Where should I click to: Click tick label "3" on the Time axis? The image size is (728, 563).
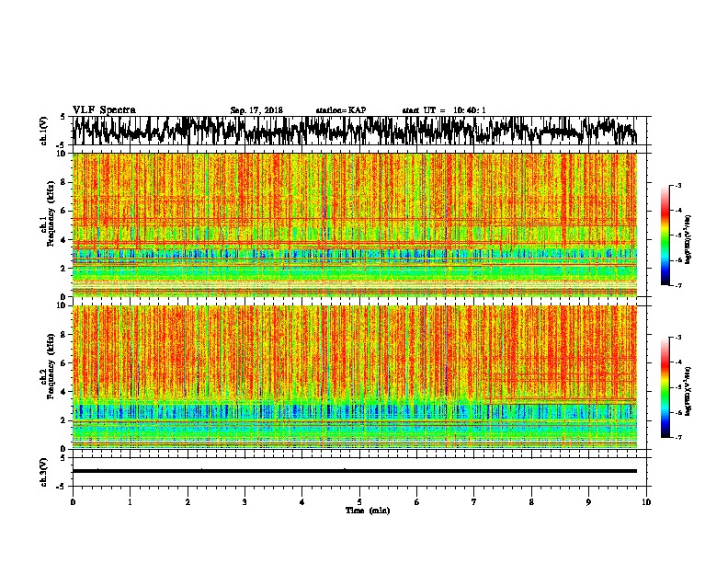[x=245, y=502]
